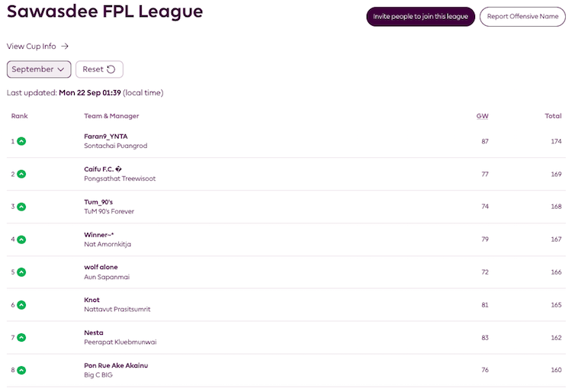Screen dimensions: 572x392
Task: Click green arrow icon for Pon Rue Ake Akainu
Action: click(21, 370)
